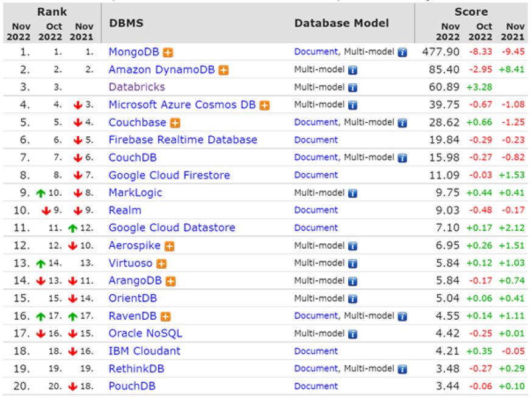Open the RavenDB link
Viewport: 532px width, 397px height.
(133, 316)
